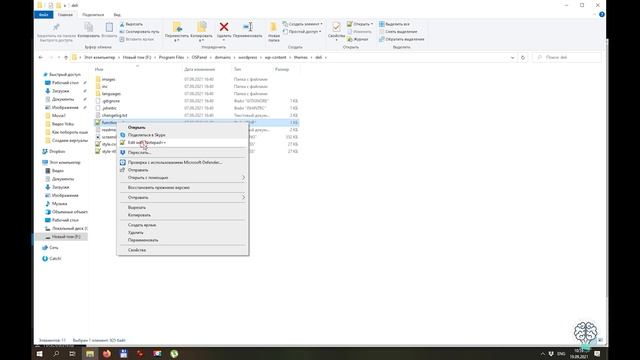Screen dimensions: 640x360
Task: Switch to the Поделиться ribbon tab
Action: click(93, 15)
